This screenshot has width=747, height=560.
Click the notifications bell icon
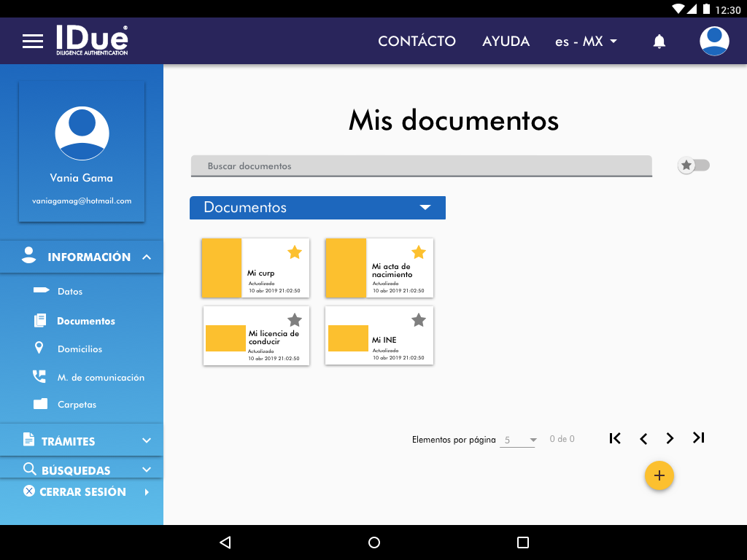pos(659,42)
